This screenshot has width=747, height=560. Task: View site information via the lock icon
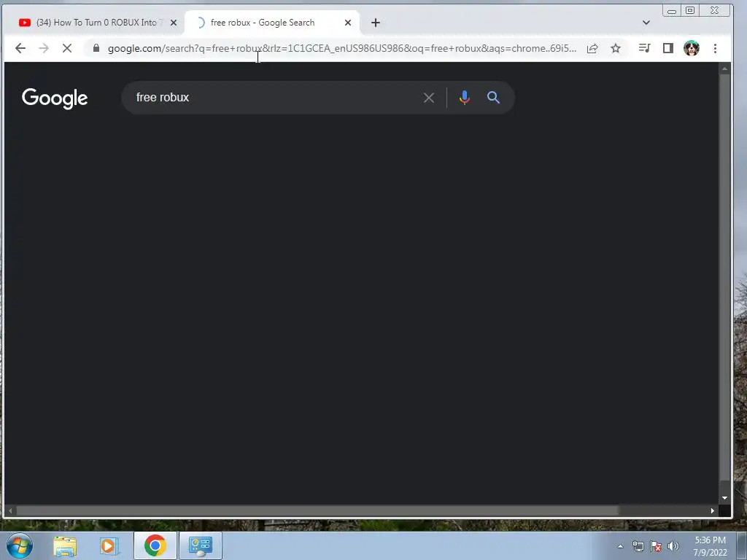96,48
